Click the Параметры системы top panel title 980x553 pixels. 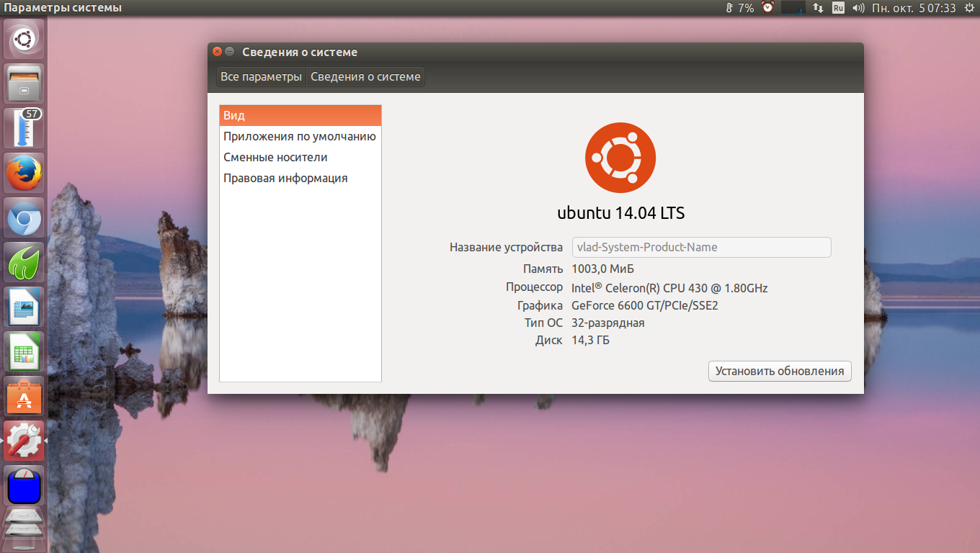click(x=63, y=8)
